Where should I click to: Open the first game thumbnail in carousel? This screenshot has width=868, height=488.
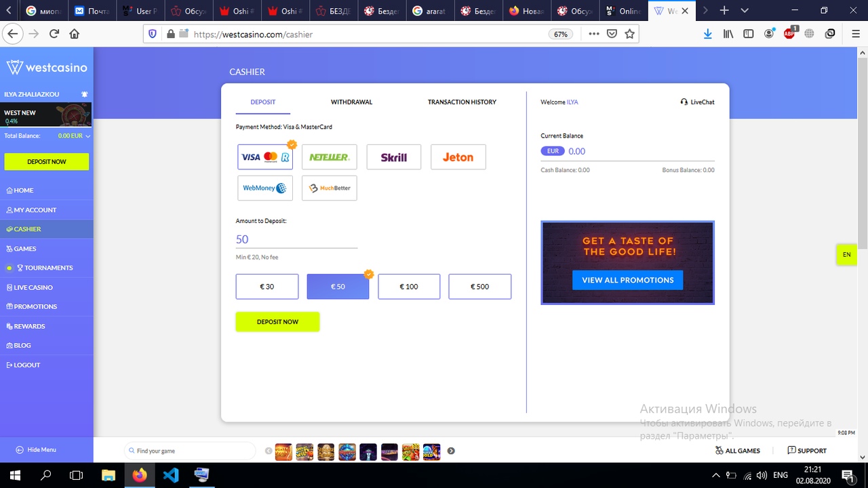283,451
